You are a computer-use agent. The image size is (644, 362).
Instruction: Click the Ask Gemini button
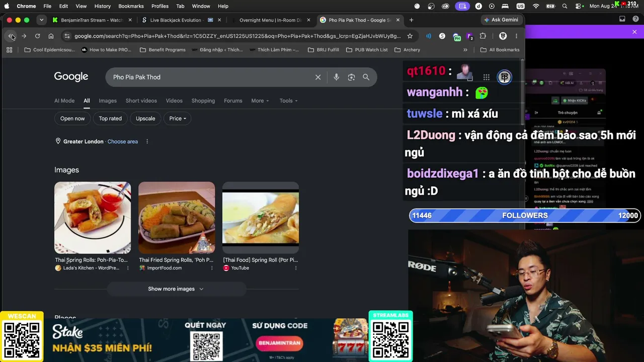coord(501,20)
